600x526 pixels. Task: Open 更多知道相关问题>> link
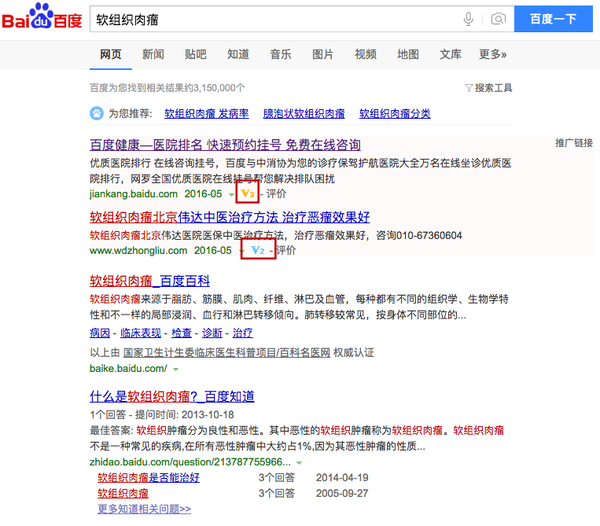click(x=144, y=509)
